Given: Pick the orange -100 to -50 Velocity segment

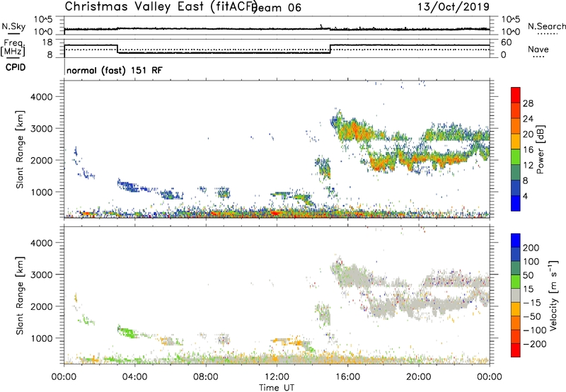Looking at the screenshot, I should tap(516, 323).
